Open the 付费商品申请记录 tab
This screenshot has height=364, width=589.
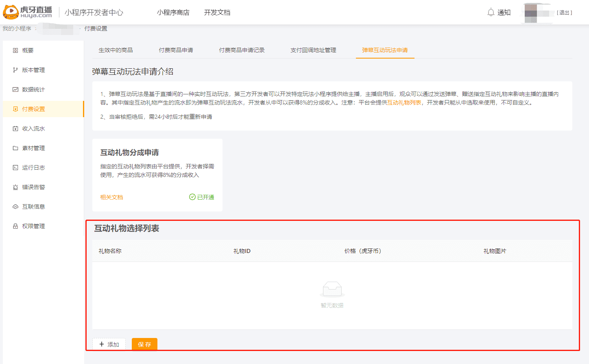242,50
